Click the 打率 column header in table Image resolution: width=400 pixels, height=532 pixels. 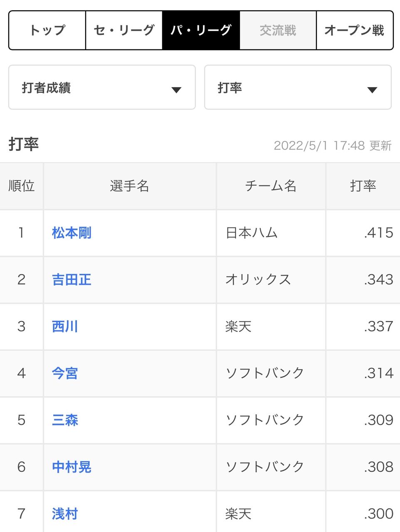point(363,186)
